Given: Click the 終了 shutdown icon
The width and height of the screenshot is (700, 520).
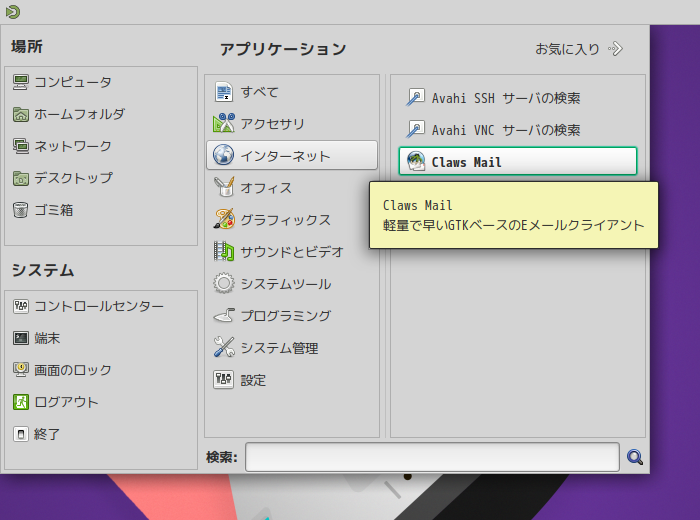Looking at the screenshot, I should [21, 434].
